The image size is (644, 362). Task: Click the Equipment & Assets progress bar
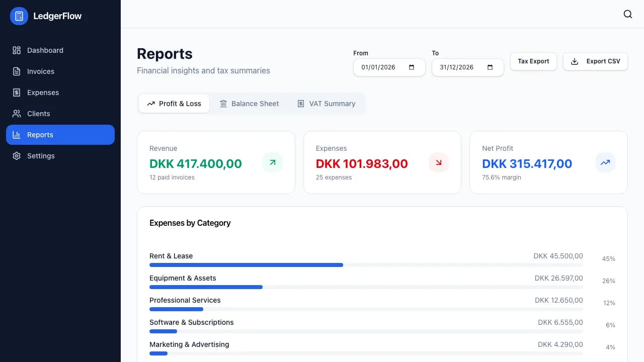(366, 287)
